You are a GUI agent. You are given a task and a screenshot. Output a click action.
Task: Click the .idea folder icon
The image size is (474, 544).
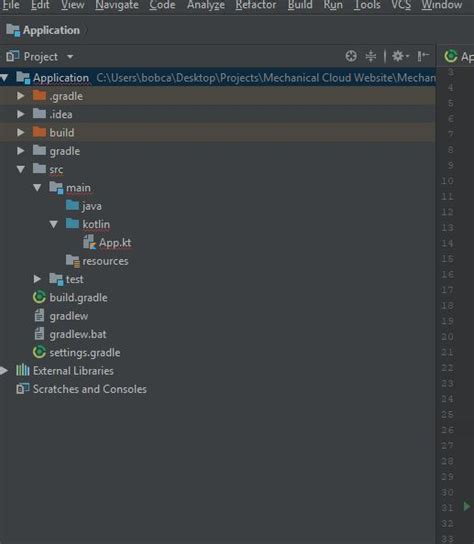click(39, 113)
